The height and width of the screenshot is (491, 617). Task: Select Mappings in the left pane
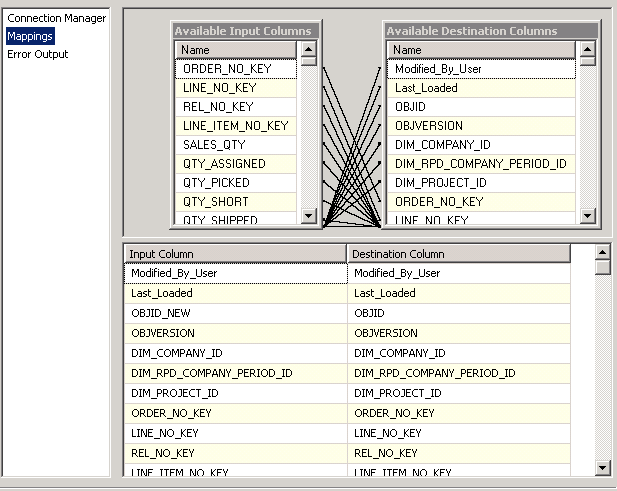(30, 36)
